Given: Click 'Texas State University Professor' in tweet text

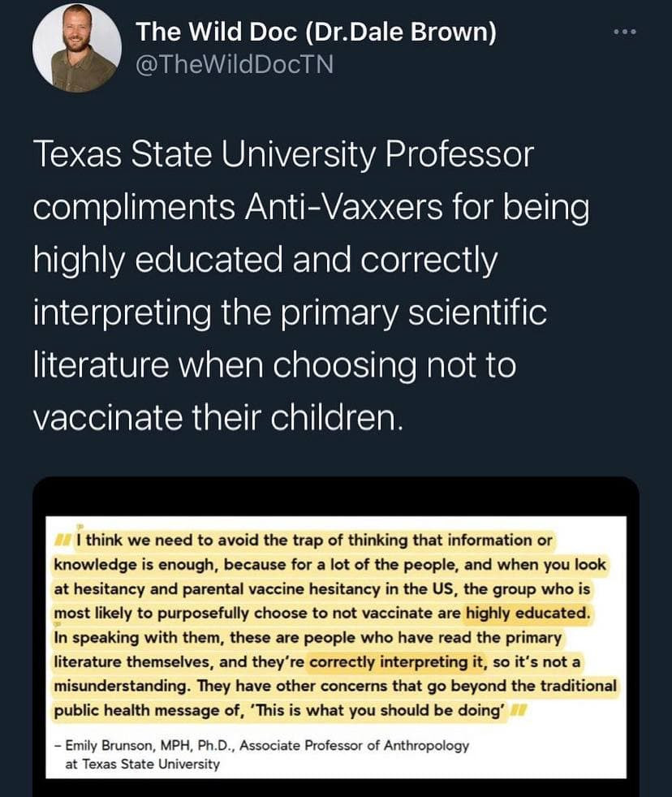Looking at the screenshot, I should pyautogui.click(x=283, y=155).
